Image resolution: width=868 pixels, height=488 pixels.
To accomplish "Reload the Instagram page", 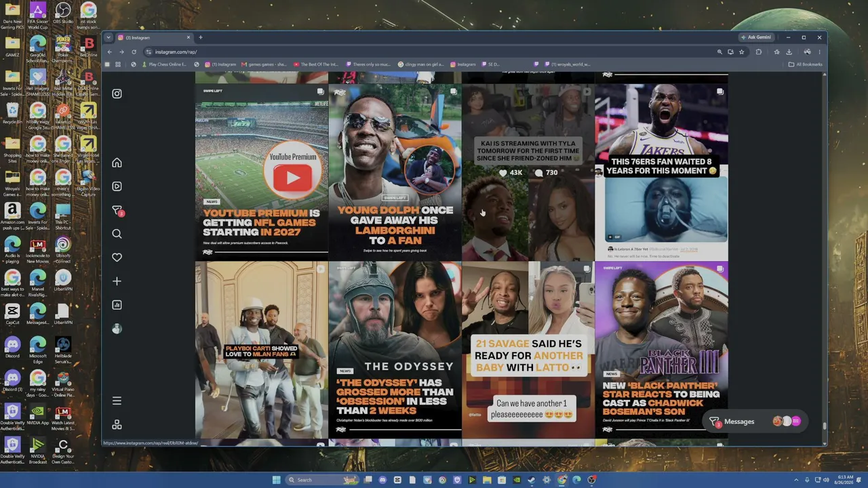I will (134, 52).
